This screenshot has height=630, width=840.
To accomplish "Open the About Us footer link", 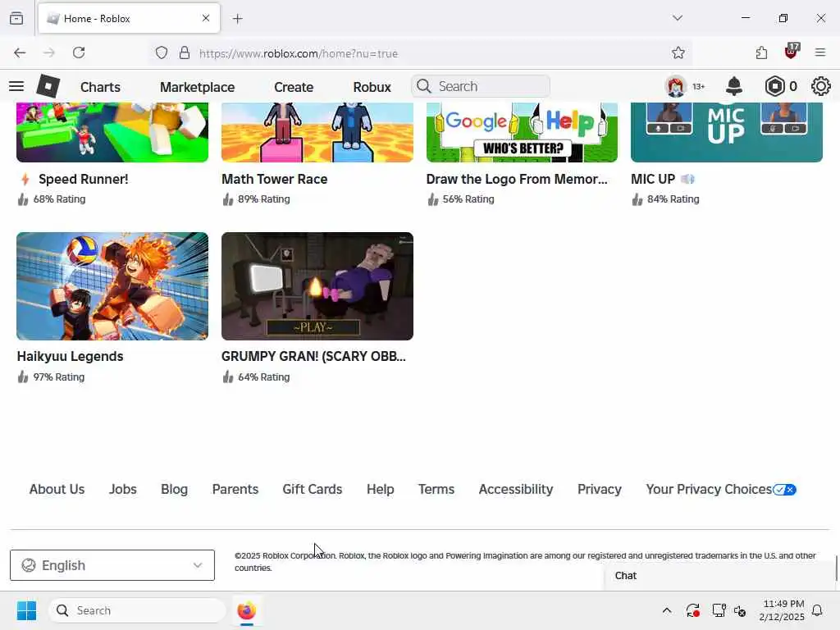I will click(x=57, y=489).
